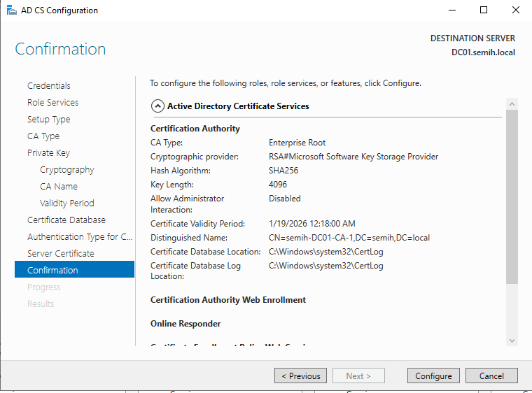532x393 pixels.
Task: Open the Credentials step in sidebar
Action: (49, 86)
